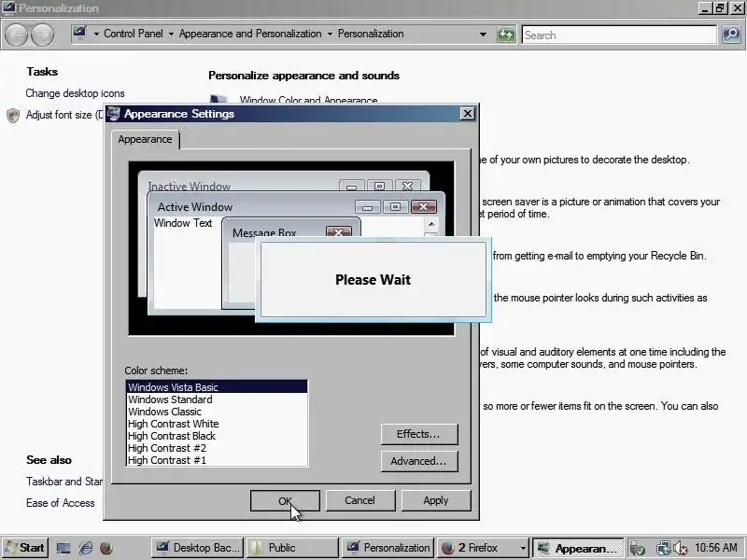The image size is (747, 560).
Task: Click the Show Desktop quick launch icon
Action: pos(63,548)
